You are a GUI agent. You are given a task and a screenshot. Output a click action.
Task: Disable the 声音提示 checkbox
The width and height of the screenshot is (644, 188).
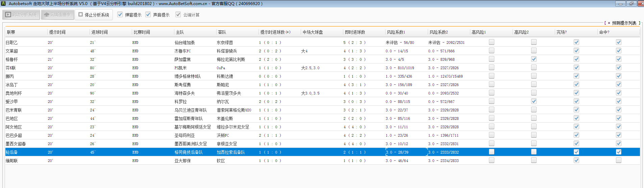tap(148, 15)
